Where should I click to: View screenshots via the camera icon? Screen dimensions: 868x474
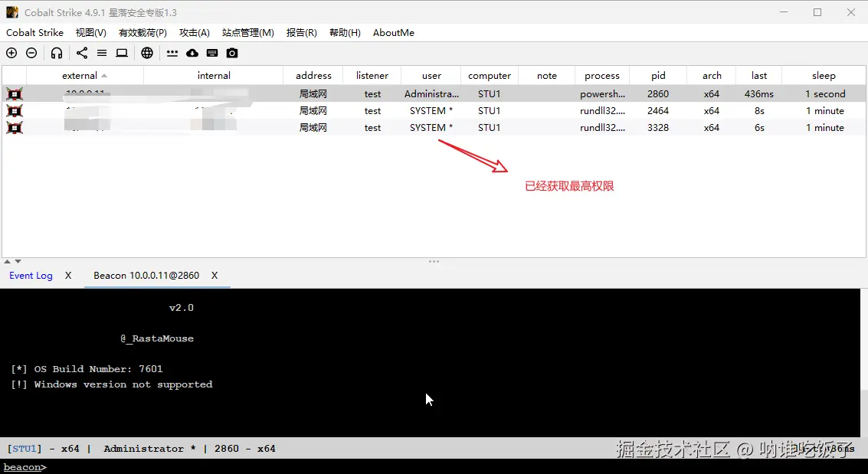pos(232,53)
